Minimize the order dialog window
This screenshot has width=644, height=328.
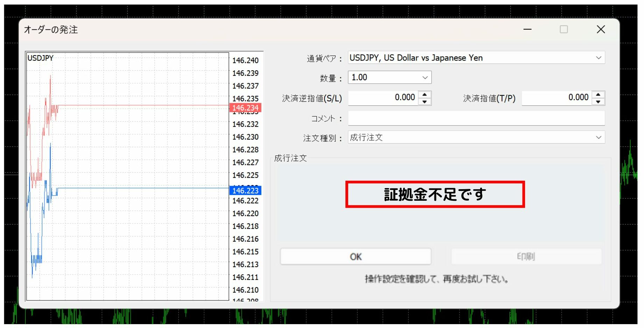pyautogui.click(x=527, y=29)
